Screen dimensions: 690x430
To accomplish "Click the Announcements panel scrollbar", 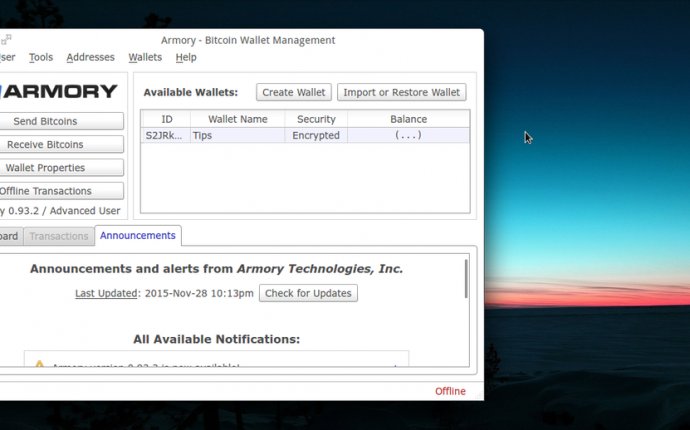I will 466,279.
